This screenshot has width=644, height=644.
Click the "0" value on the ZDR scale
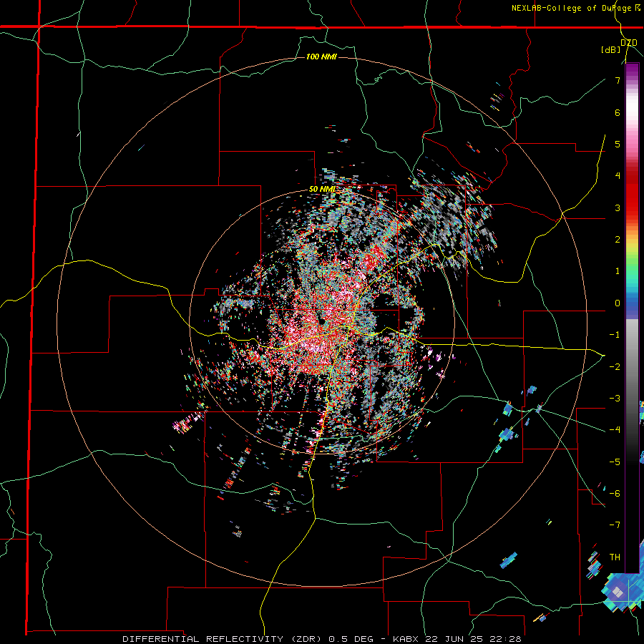618,303
